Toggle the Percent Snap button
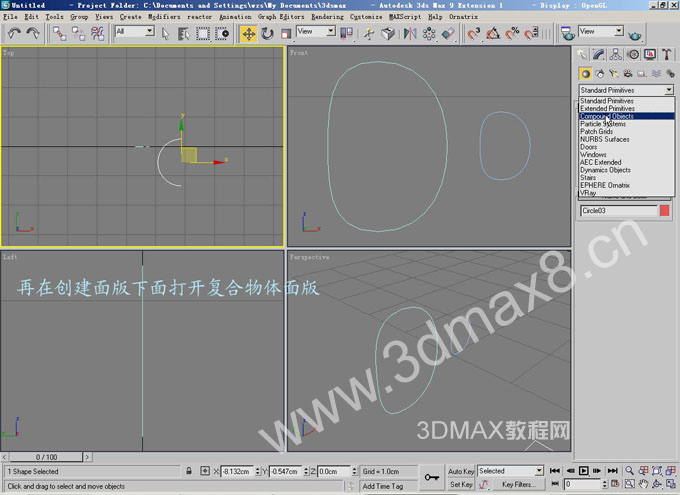This screenshot has height=495, width=680. [512, 33]
